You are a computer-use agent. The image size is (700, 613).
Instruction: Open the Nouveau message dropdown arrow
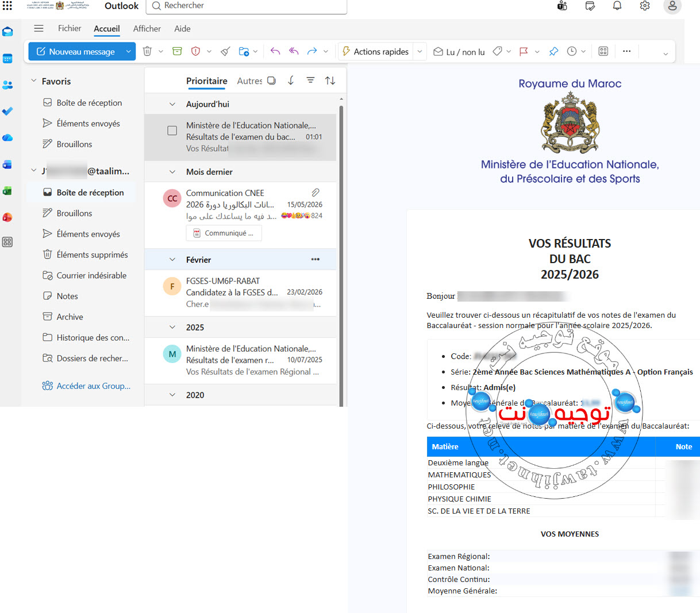[x=128, y=51]
